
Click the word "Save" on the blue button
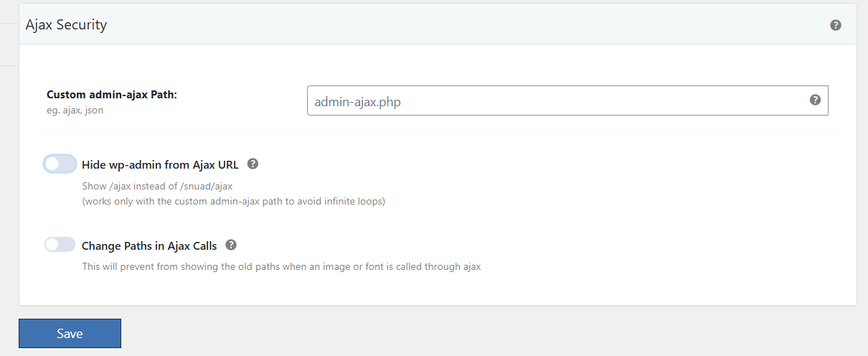70,334
